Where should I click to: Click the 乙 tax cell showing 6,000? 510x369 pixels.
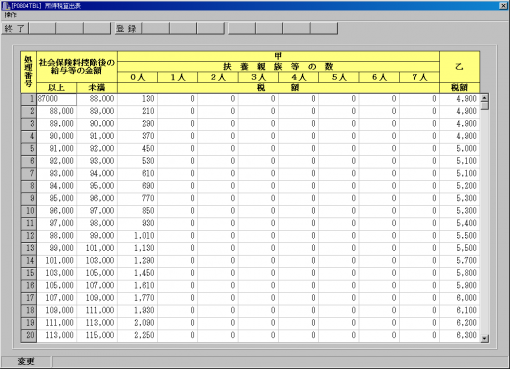tap(460, 298)
